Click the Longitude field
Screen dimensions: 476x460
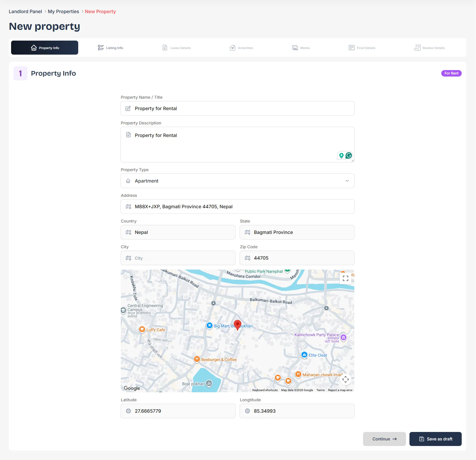click(x=297, y=411)
